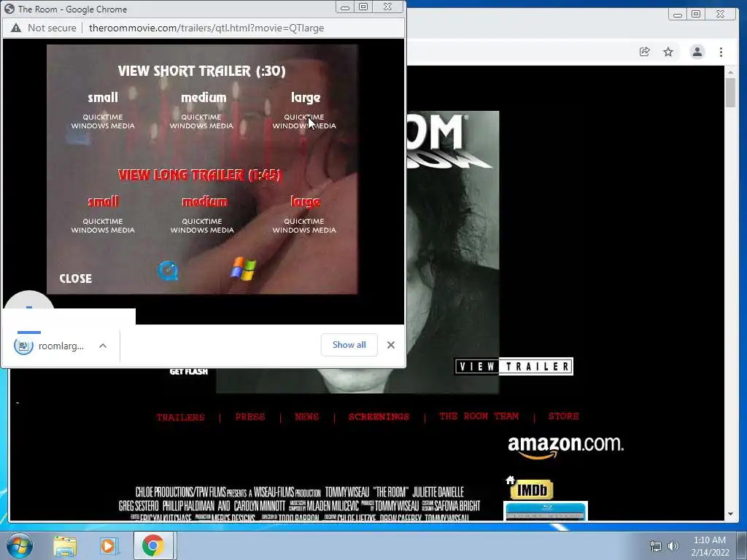Screen dimensions: 747x560
Task: Select short trailer small Windows Media
Action: [x=103, y=125]
